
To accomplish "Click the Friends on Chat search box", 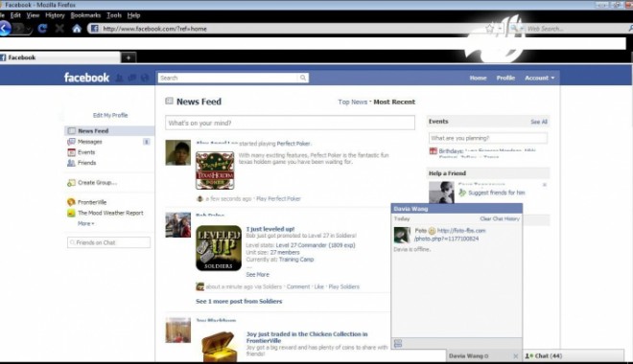I will tap(109, 242).
